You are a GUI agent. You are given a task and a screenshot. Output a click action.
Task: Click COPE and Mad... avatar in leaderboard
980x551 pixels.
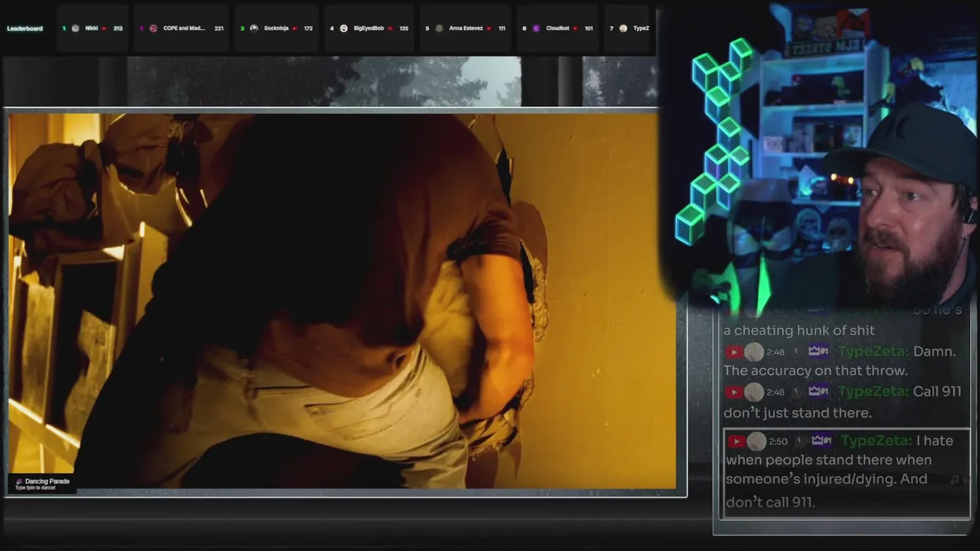153,28
